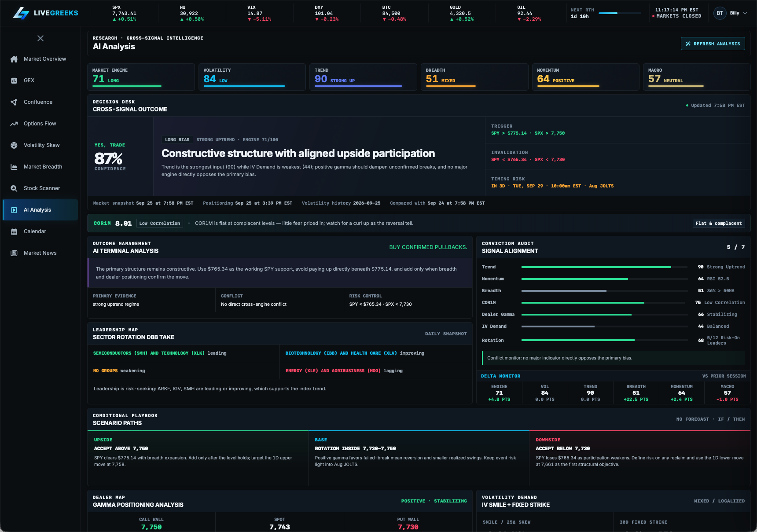Open the Market Overview page

40,59
